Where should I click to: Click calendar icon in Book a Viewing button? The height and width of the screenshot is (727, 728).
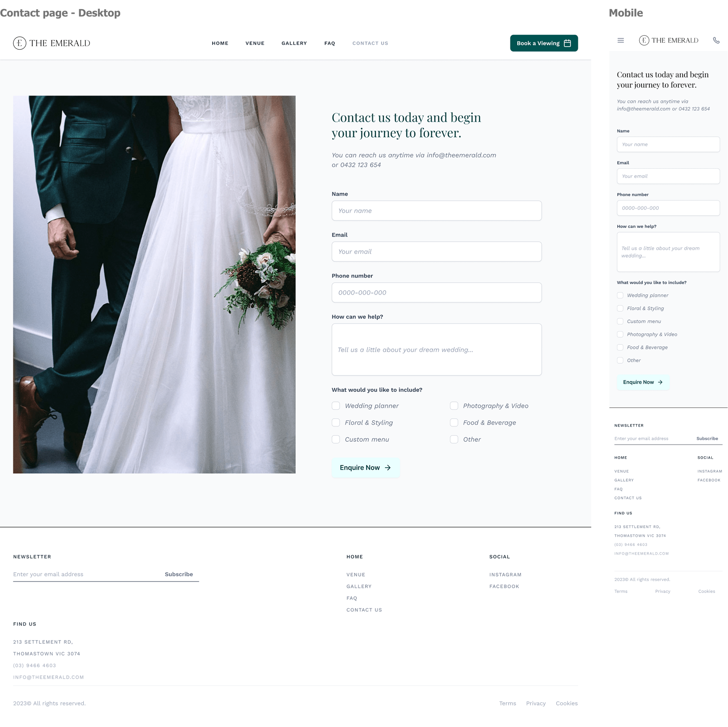[x=567, y=43]
